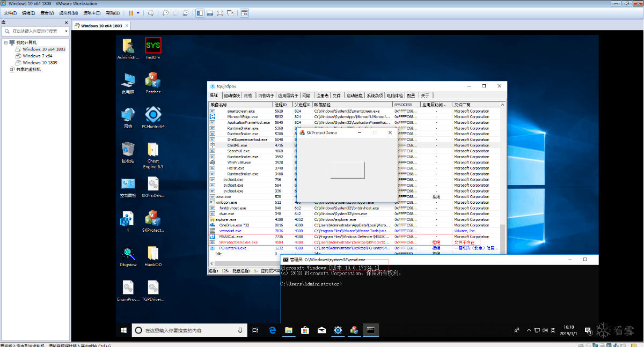Screen dimensions: 644x347
Task: Close the Windows 10 x64 1803 tab
Action: tap(126, 25)
